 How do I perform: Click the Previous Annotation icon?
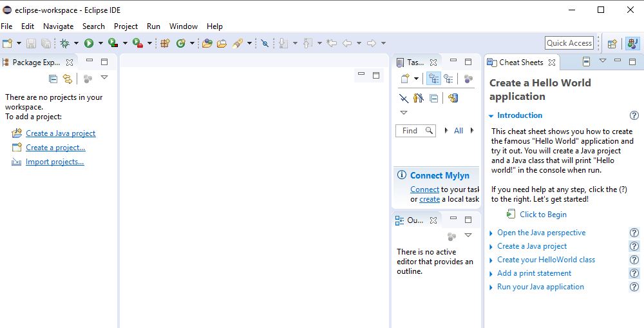tap(308, 43)
